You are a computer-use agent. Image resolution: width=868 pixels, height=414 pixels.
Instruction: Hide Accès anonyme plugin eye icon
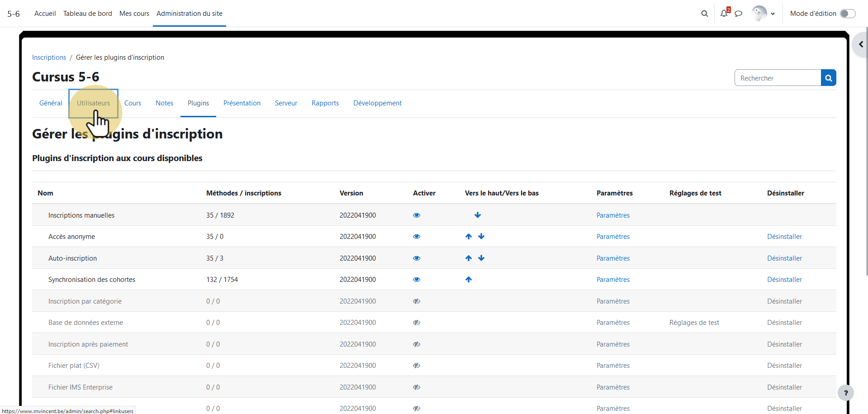coord(417,237)
